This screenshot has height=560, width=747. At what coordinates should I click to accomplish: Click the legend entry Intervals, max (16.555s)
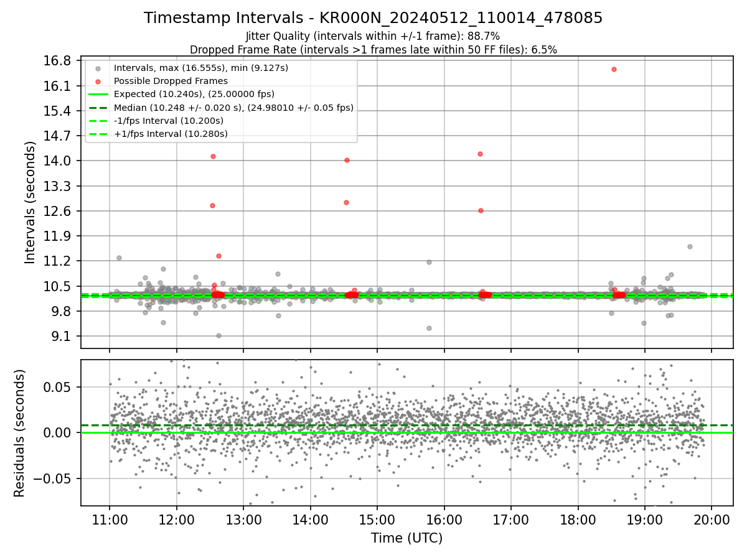(201, 68)
